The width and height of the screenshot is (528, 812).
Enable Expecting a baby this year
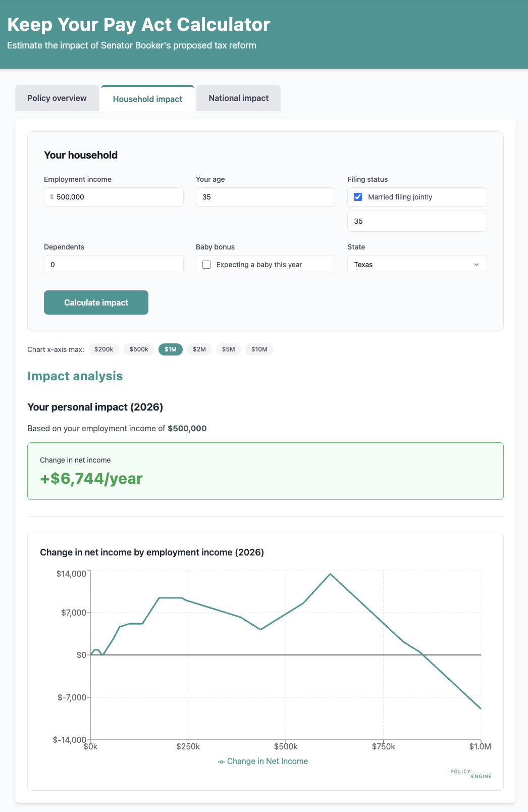206,265
